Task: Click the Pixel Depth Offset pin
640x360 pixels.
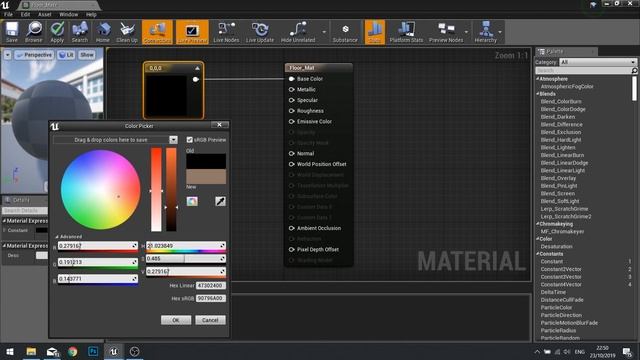Action: [x=291, y=249]
